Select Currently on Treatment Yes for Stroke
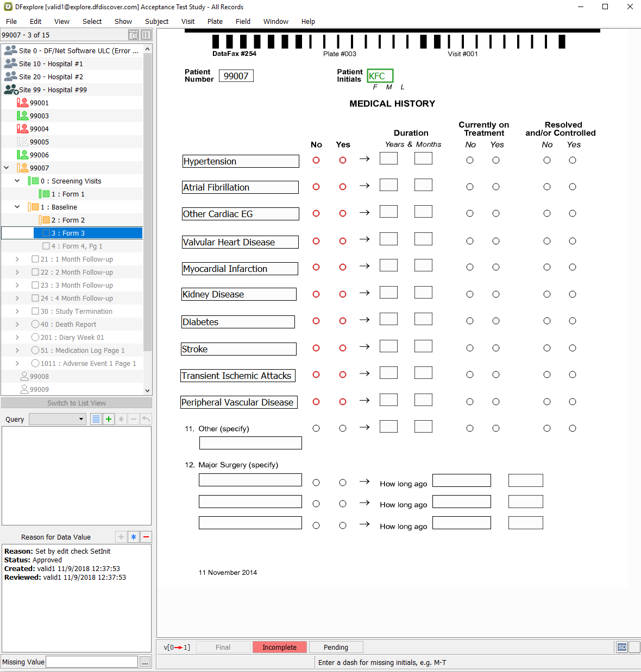641x672 pixels. (496, 348)
